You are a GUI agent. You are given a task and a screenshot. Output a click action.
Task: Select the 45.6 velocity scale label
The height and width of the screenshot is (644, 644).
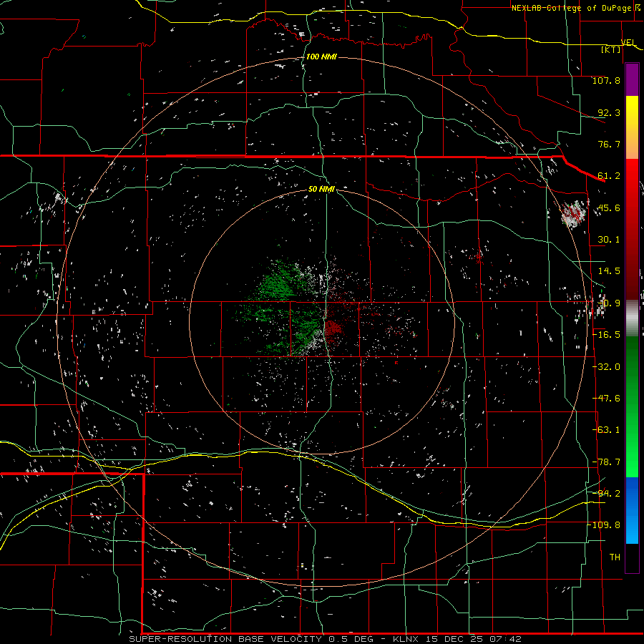(x=609, y=208)
